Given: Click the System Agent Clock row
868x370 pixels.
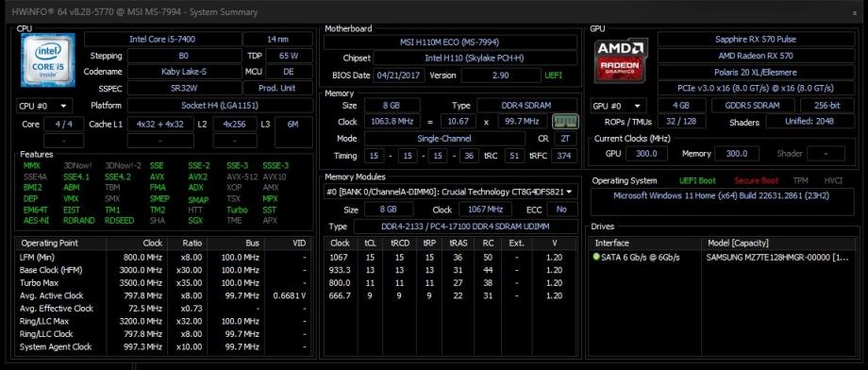Looking at the screenshot, I should [162, 346].
